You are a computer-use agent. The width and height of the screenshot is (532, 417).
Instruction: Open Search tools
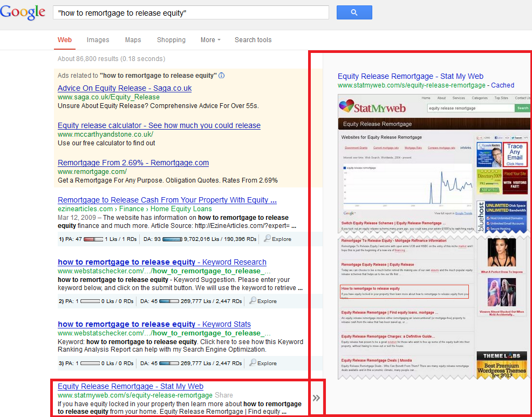pos(253,40)
